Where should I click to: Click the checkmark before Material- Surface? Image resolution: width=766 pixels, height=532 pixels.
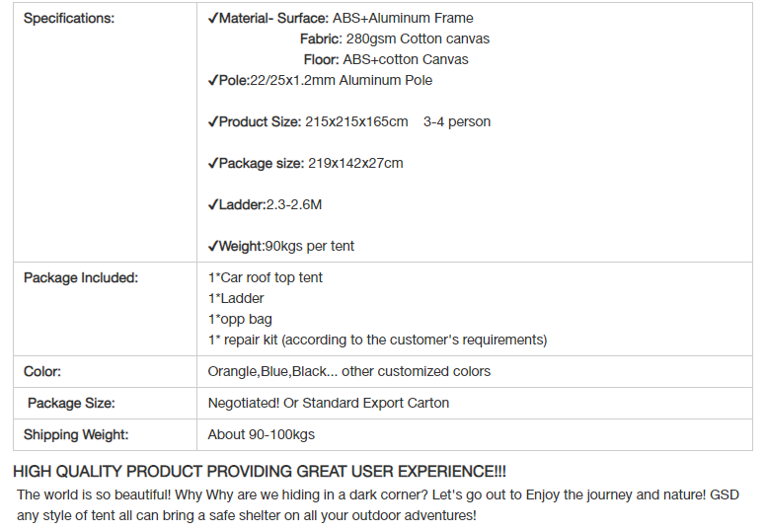(x=212, y=19)
